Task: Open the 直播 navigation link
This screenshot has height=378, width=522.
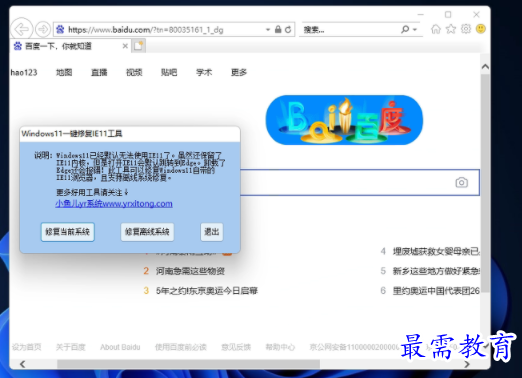Action: pos(99,72)
